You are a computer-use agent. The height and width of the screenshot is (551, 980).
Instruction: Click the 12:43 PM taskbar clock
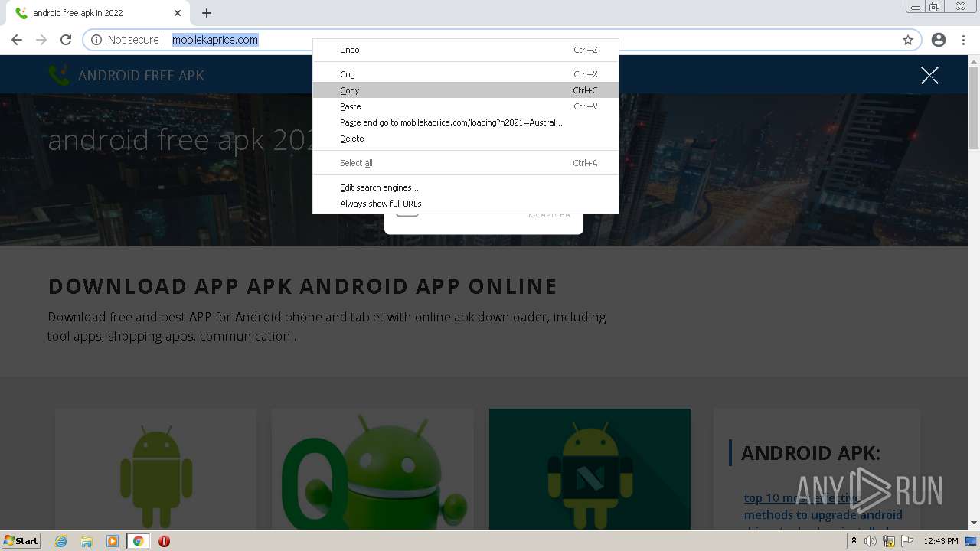point(941,541)
